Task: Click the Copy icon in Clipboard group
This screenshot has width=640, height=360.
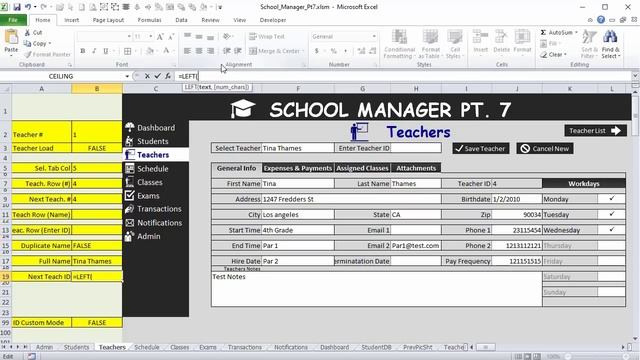Action: pos(27,43)
